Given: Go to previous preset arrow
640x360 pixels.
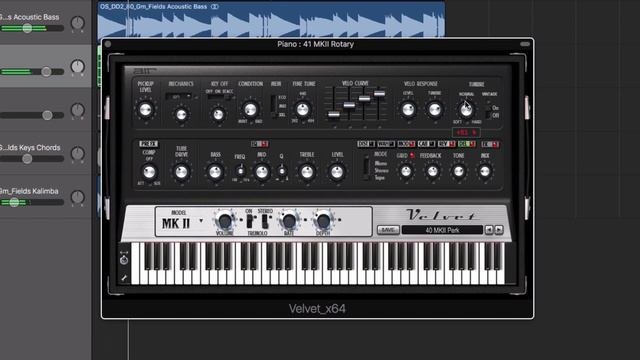Looking at the screenshot, I should tap(489, 230).
